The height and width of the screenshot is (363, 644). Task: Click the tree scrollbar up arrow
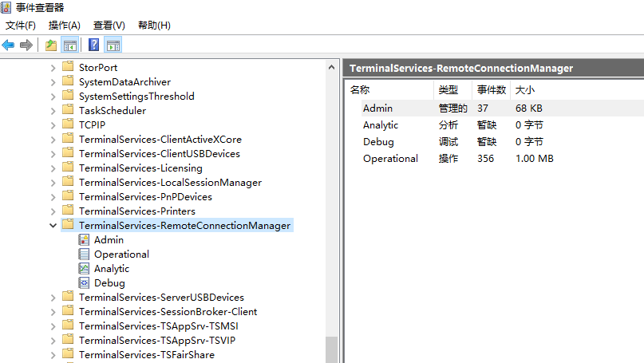[331, 67]
